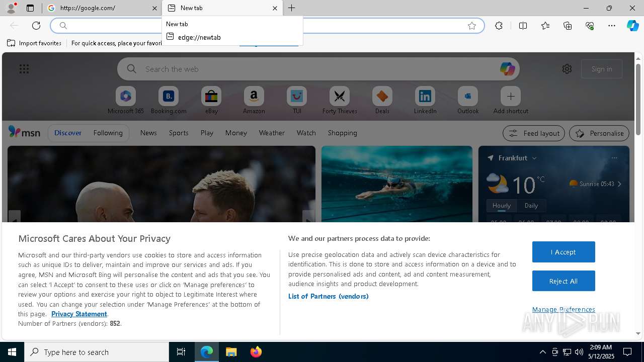This screenshot has height=362, width=644.
Task: Click Add shortcut plus tile
Action: tap(511, 100)
